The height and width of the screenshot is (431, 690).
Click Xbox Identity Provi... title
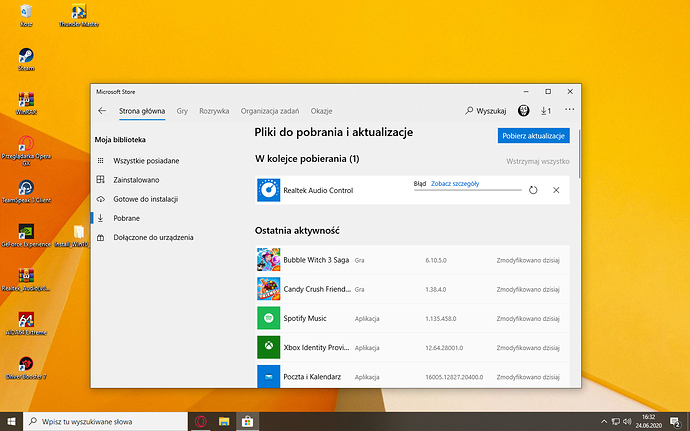(316, 347)
